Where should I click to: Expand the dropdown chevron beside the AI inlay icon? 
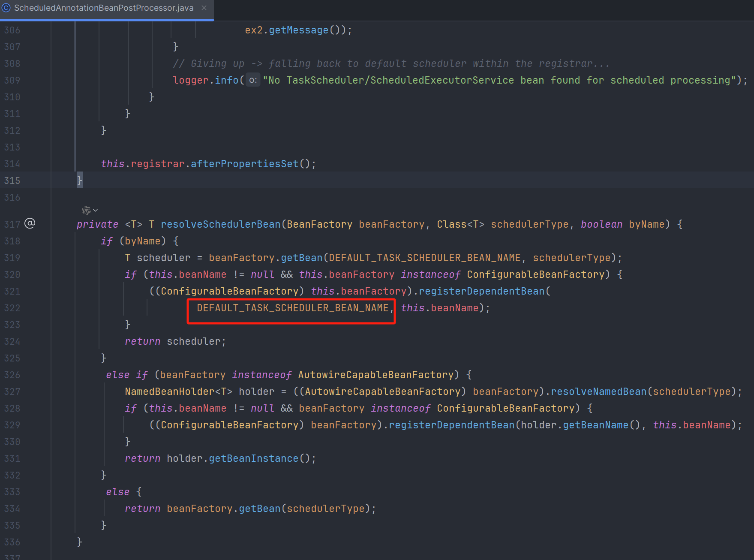pyautogui.click(x=95, y=210)
